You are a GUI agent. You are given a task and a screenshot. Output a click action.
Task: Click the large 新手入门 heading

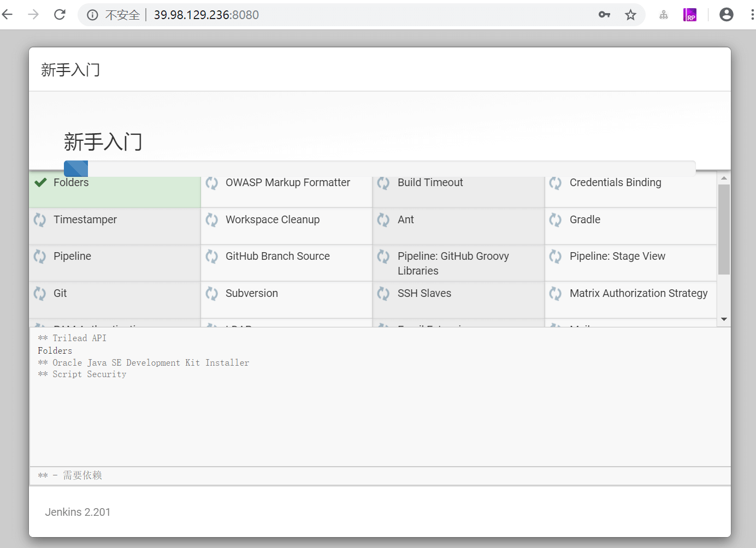click(103, 142)
